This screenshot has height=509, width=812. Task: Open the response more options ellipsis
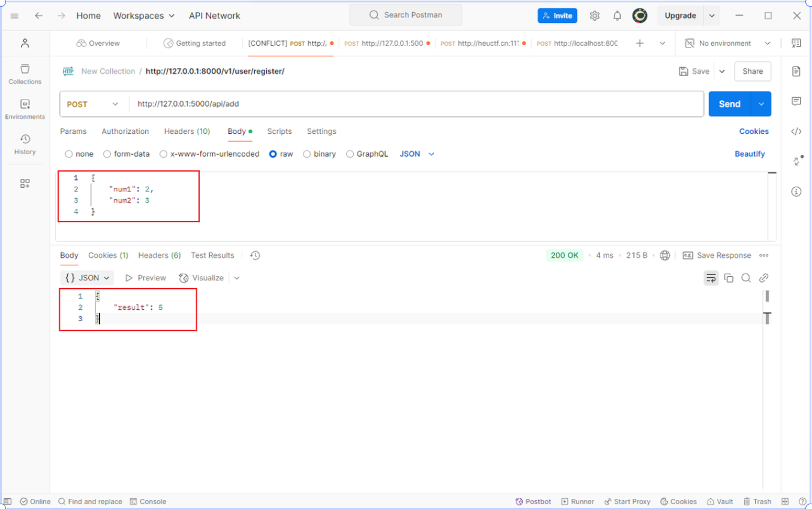(763, 255)
